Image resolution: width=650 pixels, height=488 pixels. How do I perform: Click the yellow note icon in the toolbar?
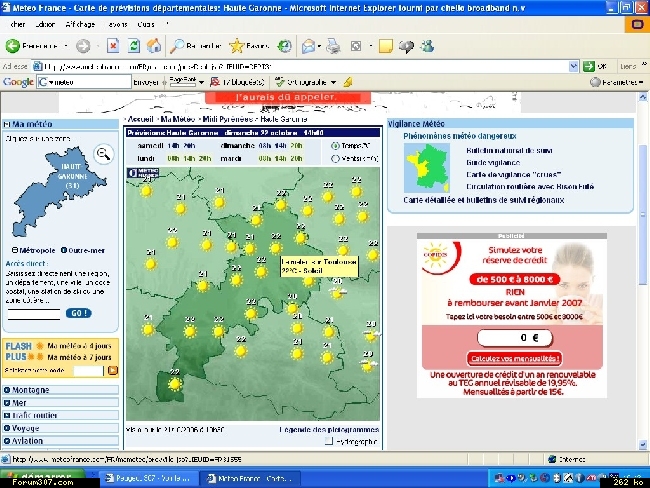pos(385,46)
